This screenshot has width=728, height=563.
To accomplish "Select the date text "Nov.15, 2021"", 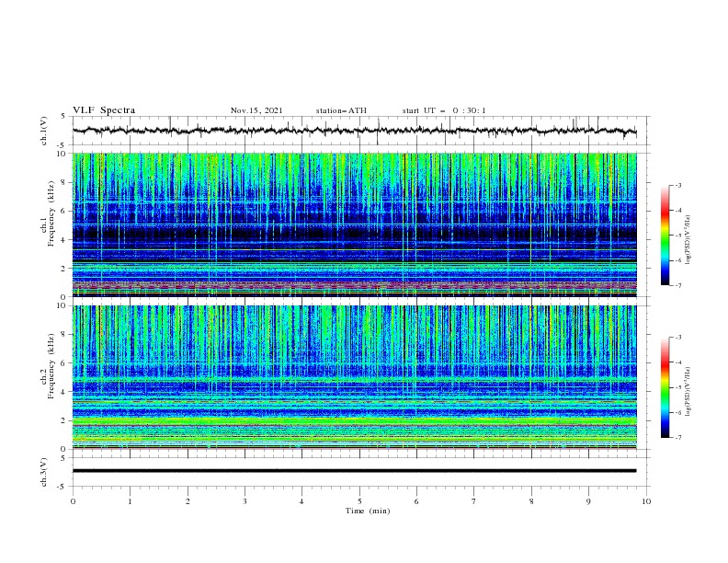I will point(256,110).
